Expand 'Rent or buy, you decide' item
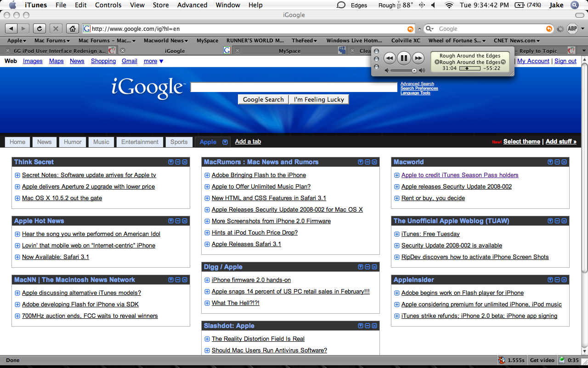Screen dimensions: 588x368 (x=397, y=198)
